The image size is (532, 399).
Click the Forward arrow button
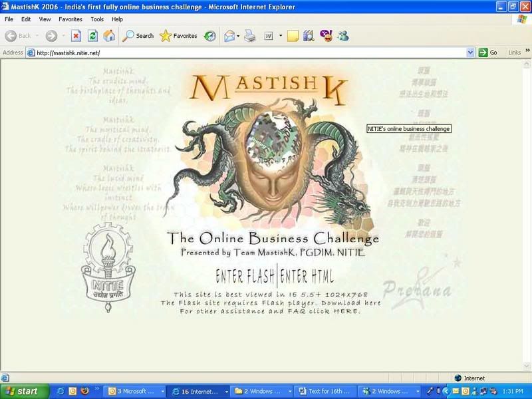pyautogui.click(x=51, y=36)
